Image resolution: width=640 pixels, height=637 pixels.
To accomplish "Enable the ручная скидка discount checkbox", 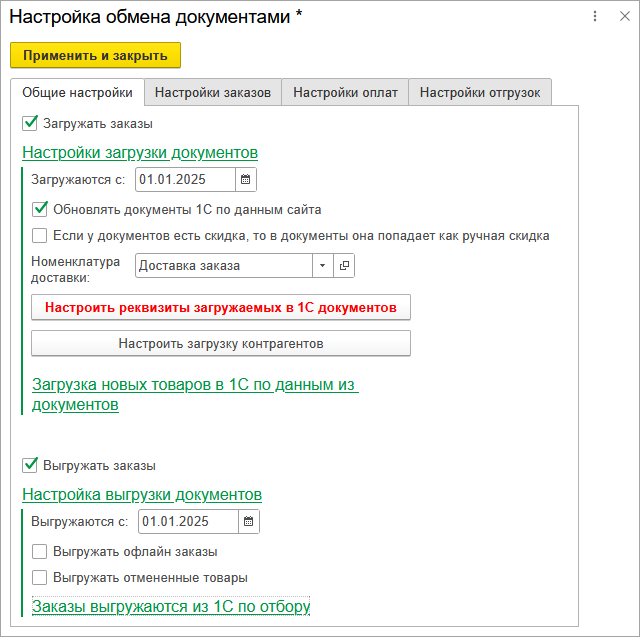I will tap(40, 236).
